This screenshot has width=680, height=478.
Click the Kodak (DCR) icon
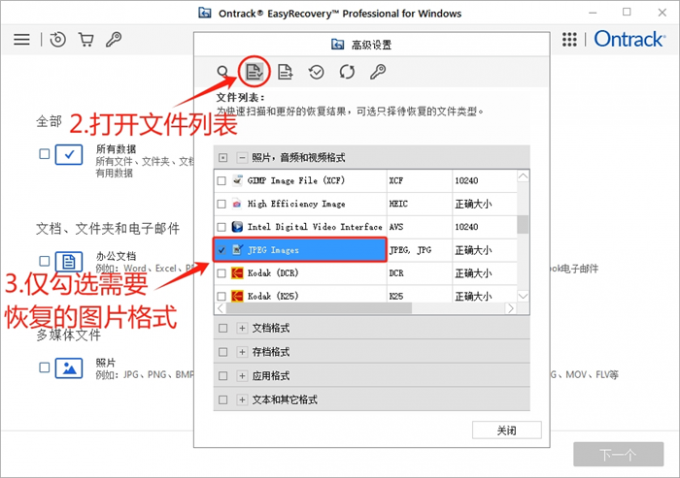pos(237,273)
